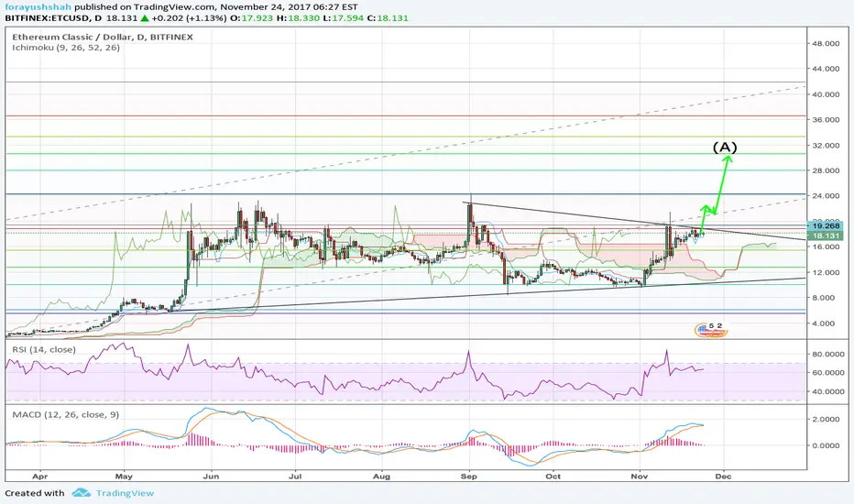Image resolution: width=854 pixels, height=504 pixels.
Task: Click the 'Ethereum Classic / Dollar, D, BITFINEX' title
Action: pos(103,37)
